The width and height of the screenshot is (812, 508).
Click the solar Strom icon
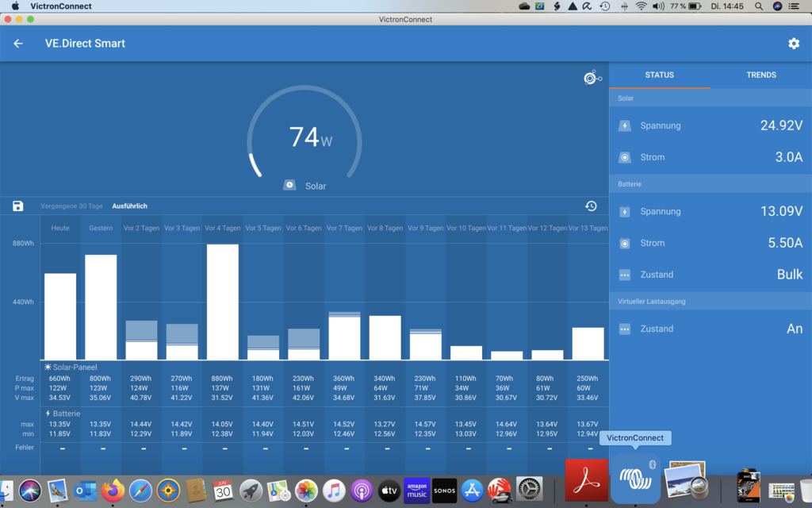click(625, 158)
